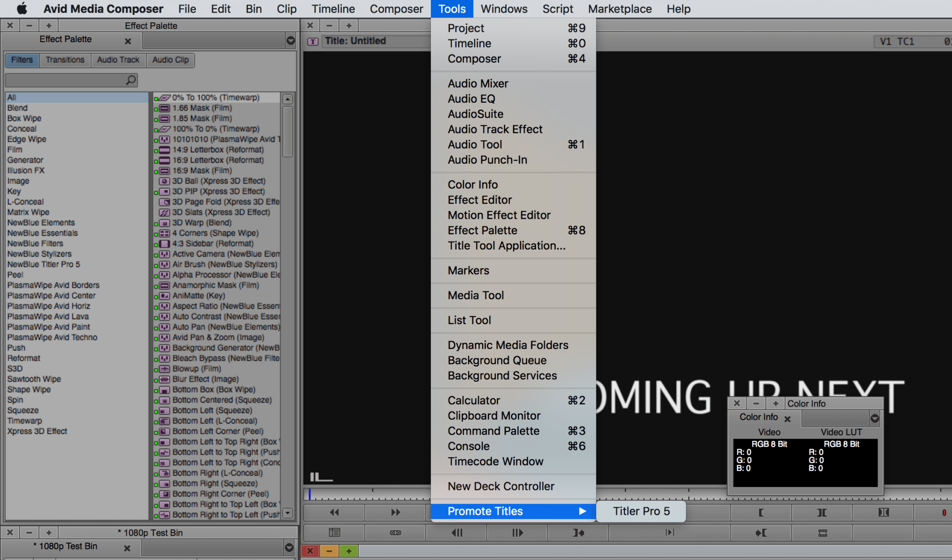This screenshot has height=560, width=952.
Task: Click the Go to In mark icon
Action: 761,533
